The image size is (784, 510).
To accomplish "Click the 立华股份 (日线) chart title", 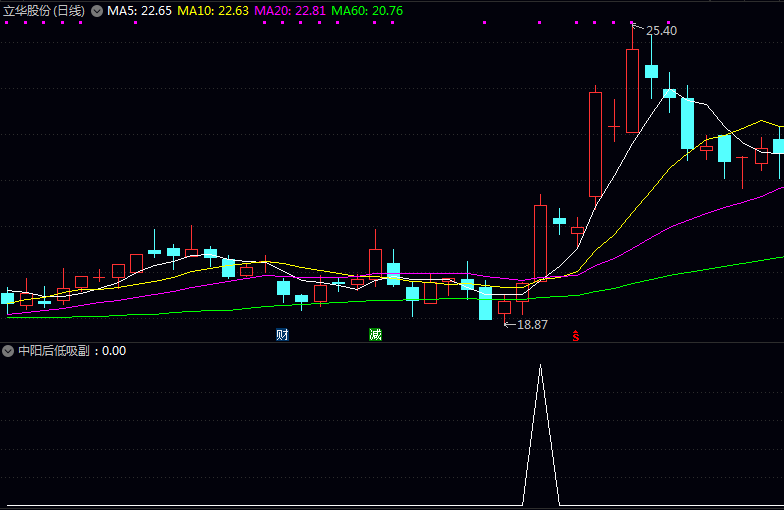I will pos(44,11).
